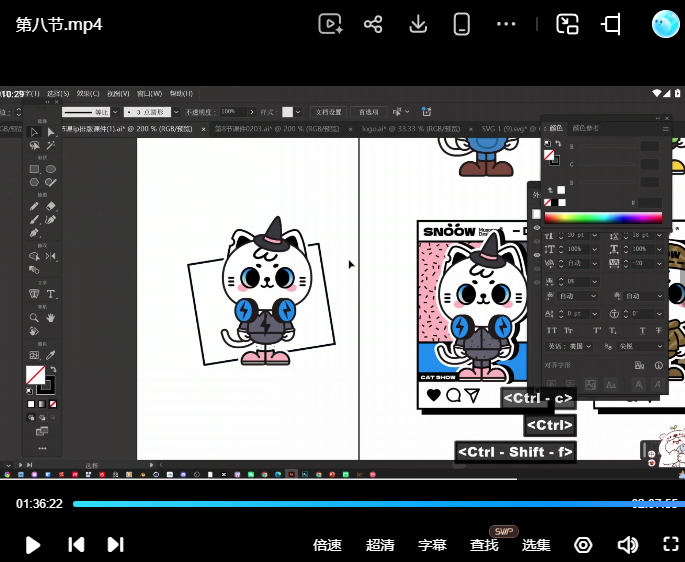This screenshot has width=685, height=562.
Task: Open the graphic style dropdown arrow
Action: (298, 112)
